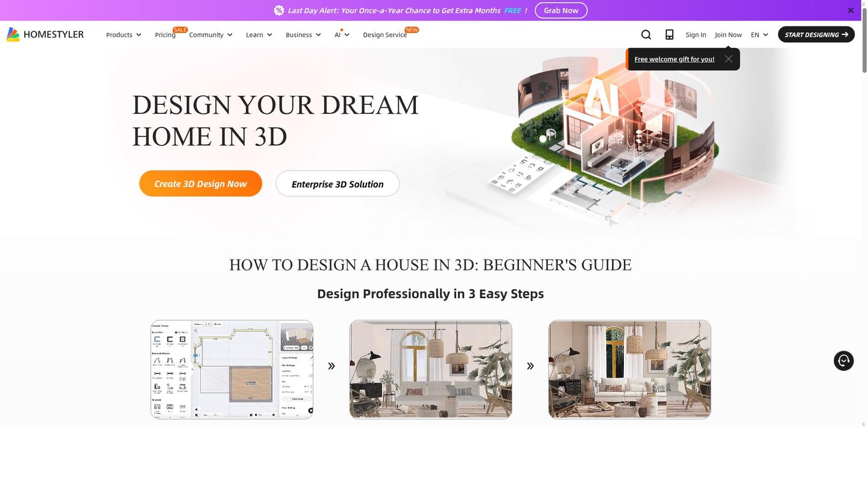
Task: Open the EN language selector
Action: [x=759, y=34]
